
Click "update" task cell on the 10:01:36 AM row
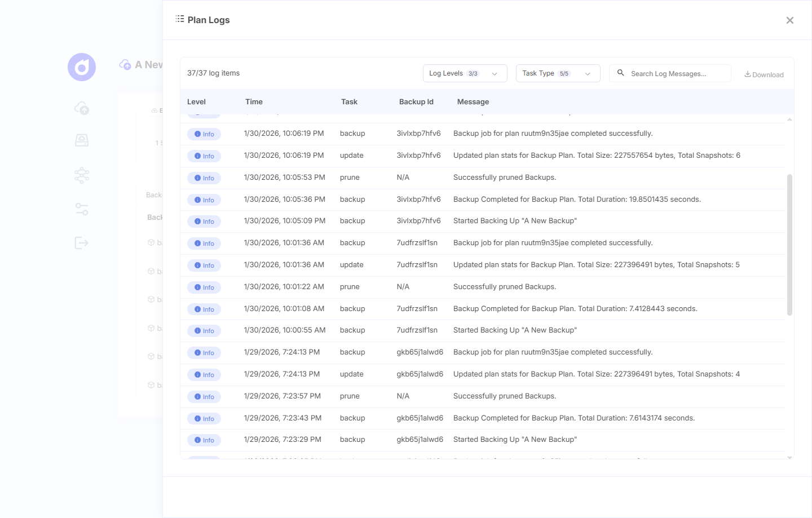click(x=351, y=265)
